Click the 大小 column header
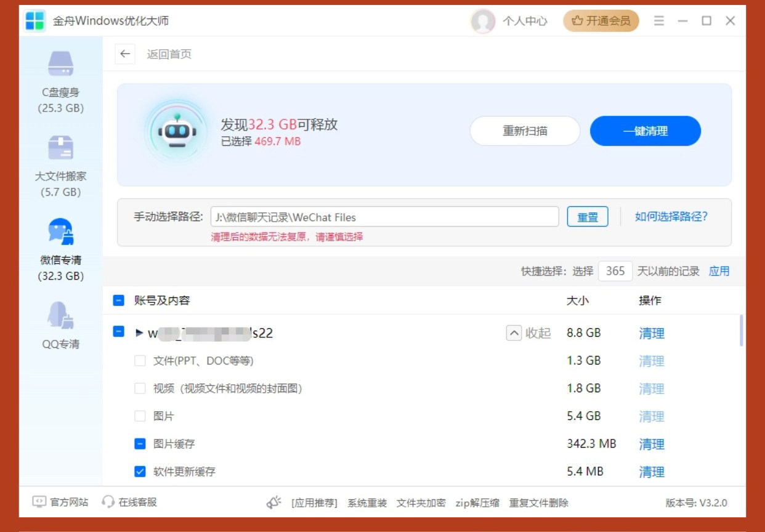The width and height of the screenshot is (765, 532). 577,300
